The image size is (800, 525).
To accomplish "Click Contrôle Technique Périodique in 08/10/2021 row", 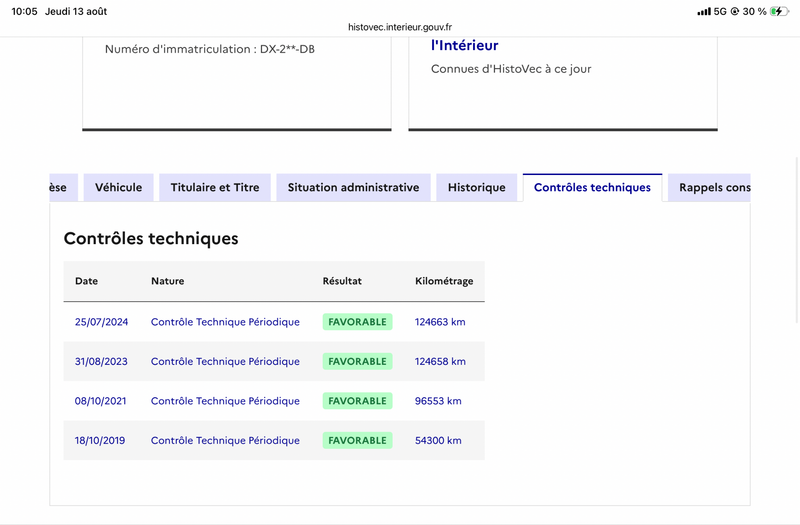I will [225, 401].
